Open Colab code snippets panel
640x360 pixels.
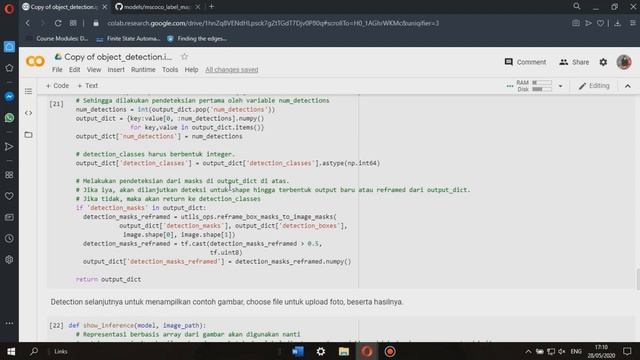28,113
